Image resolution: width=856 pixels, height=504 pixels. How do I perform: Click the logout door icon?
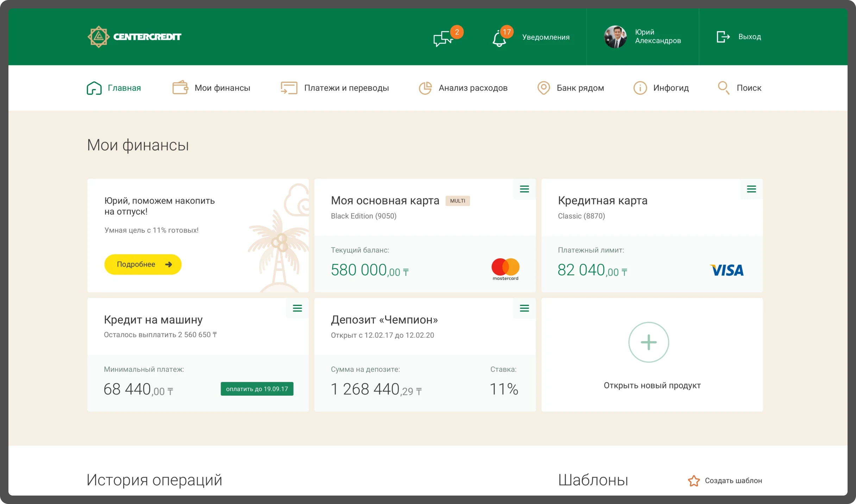click(723, 37)
